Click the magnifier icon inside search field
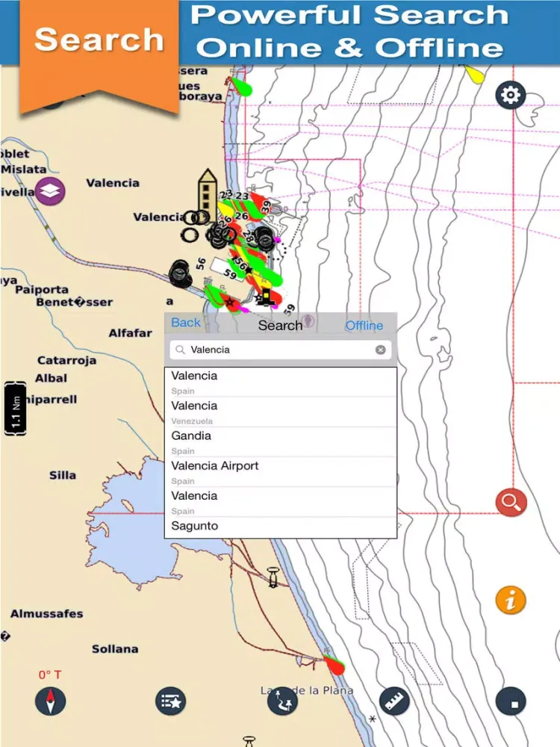The image size is (560, 747). point(180,350)
